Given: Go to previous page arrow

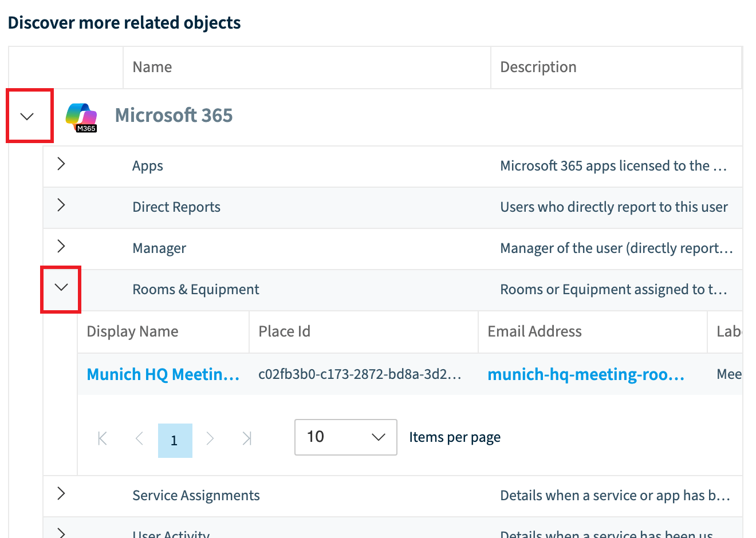Looking at the screenshot, I should point(139,439).
